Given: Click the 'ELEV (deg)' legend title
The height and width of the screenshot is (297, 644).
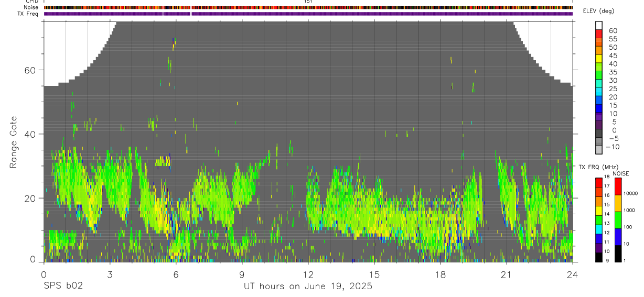Looking at the screenshot, I should [x=599, y=11].
